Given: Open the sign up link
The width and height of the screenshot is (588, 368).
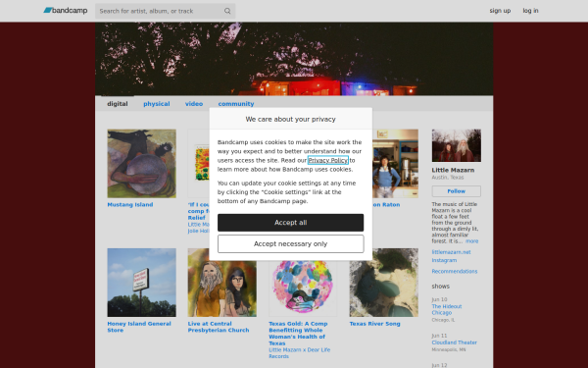Looking at the screenshot, I should click(500, 11).
